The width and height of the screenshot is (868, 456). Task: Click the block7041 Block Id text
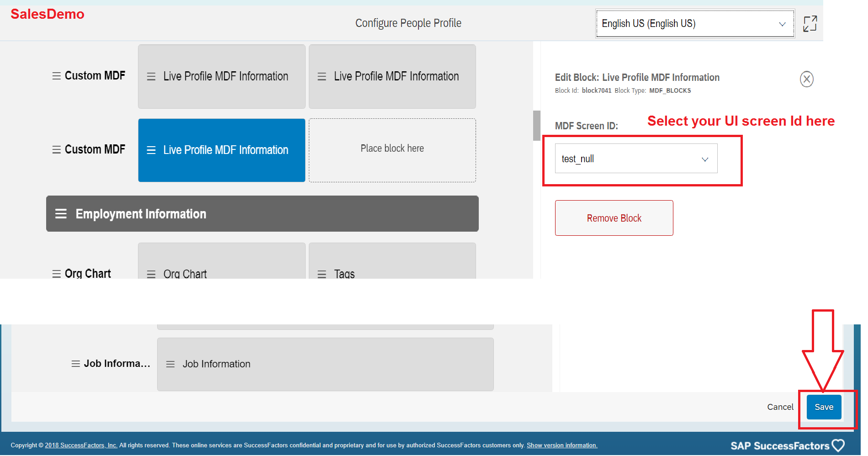[x=597, y=90]
